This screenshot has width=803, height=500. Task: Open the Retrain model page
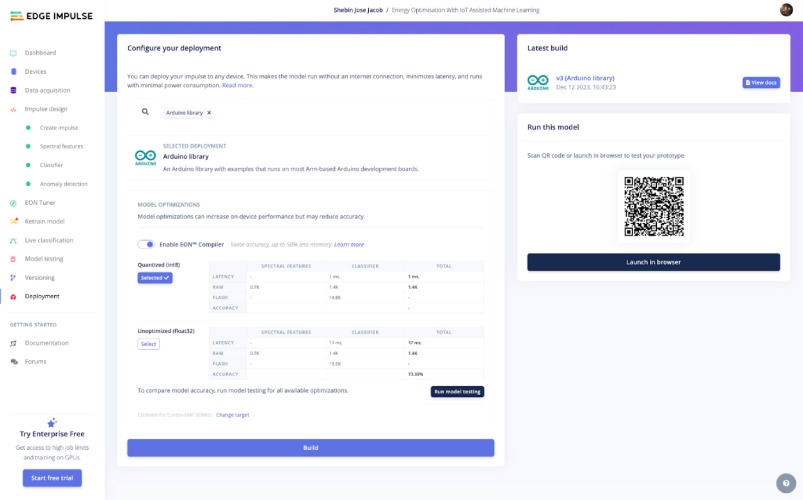[x=44, y=221]
